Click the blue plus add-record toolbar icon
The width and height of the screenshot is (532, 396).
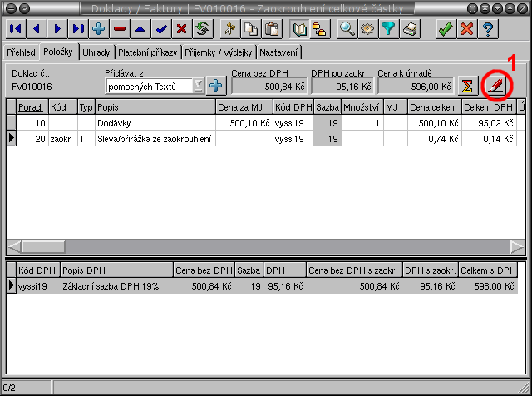pyautogui.click(x=99, y=29)
